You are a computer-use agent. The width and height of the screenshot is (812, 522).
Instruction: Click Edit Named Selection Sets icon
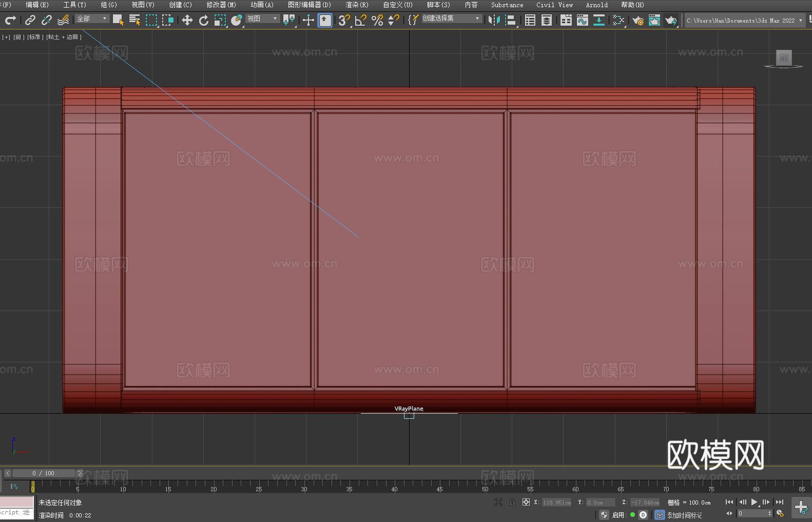click(413, 20)
